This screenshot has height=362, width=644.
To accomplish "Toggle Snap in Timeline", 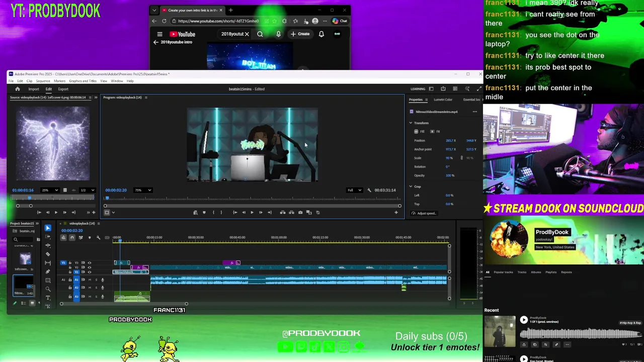I will (72, 237).
